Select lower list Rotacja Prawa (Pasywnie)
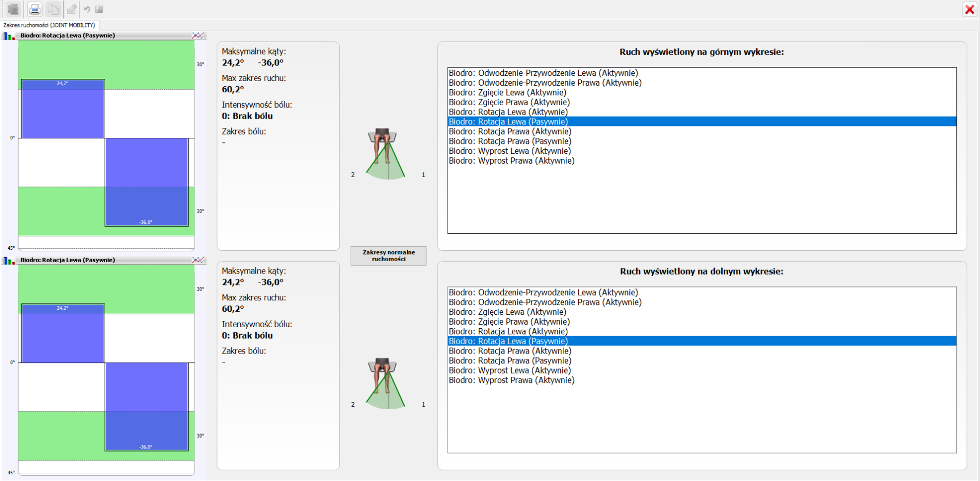 click(x=702, y=361)
